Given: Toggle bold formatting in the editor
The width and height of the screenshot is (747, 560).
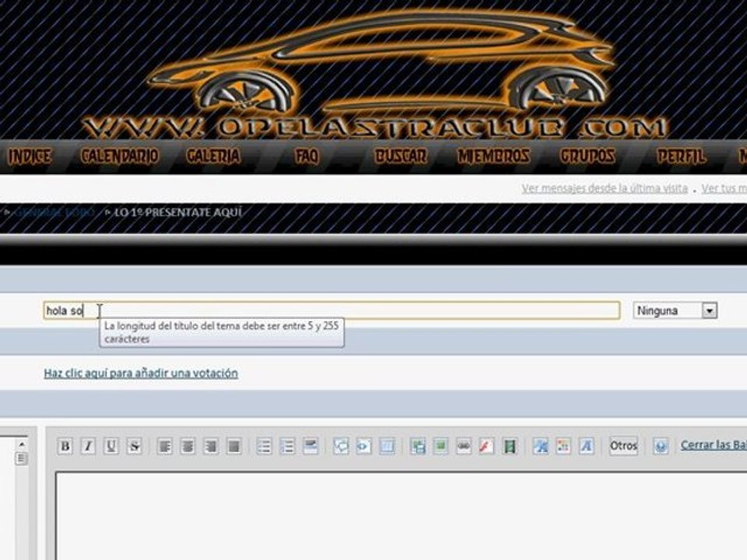Looking at the screenshot, I should 65,446.
